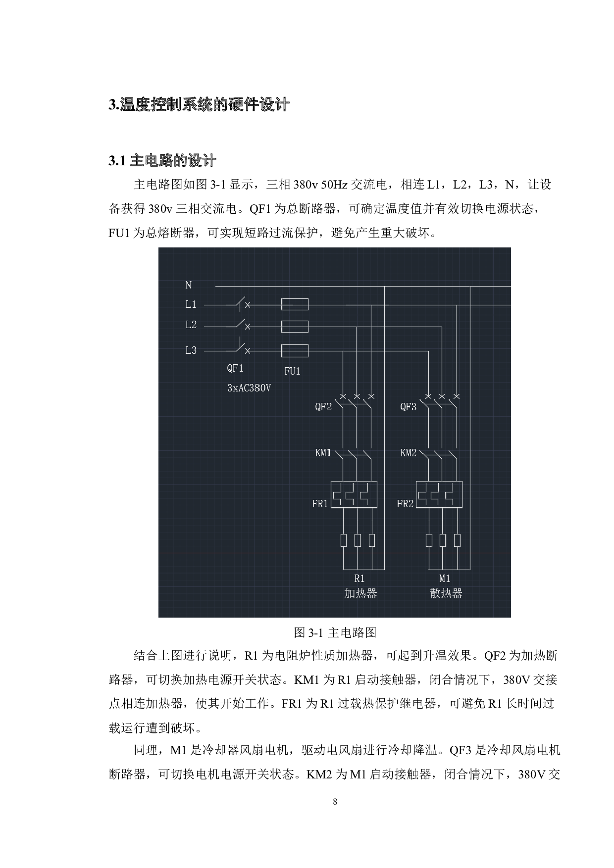Click the L2 line fuse rectangle

295,327
